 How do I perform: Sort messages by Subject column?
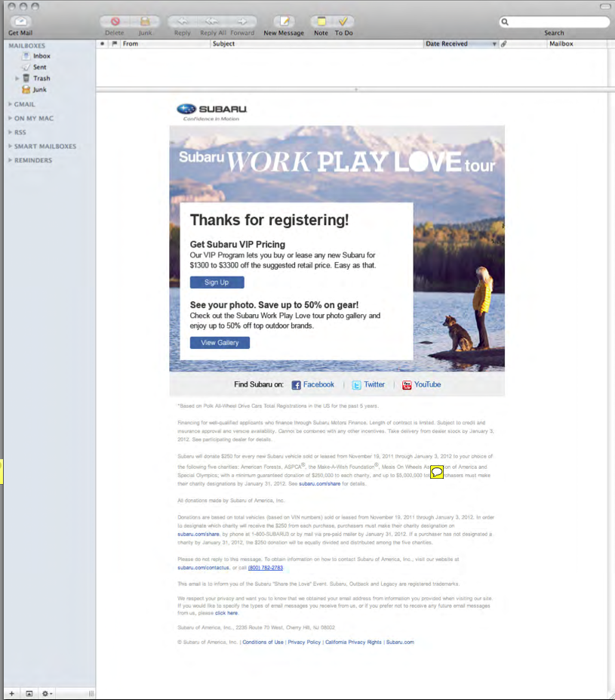(x=317, y=44)
